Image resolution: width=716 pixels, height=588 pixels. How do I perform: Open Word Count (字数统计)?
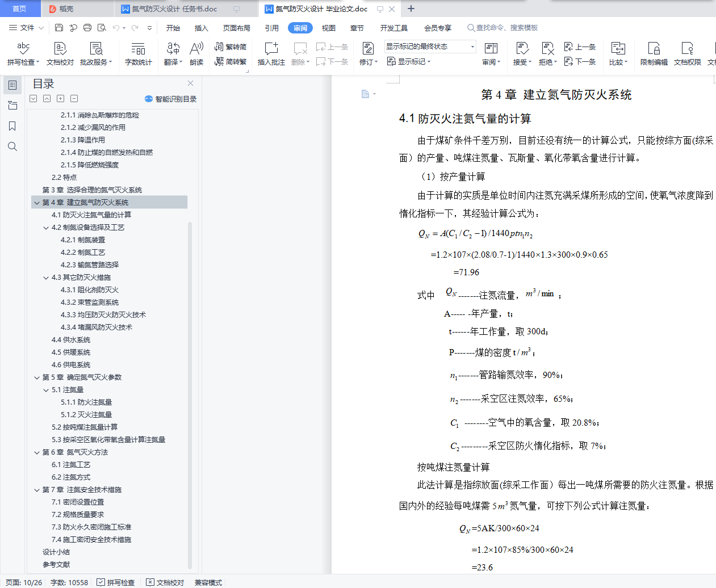point(139,54)
